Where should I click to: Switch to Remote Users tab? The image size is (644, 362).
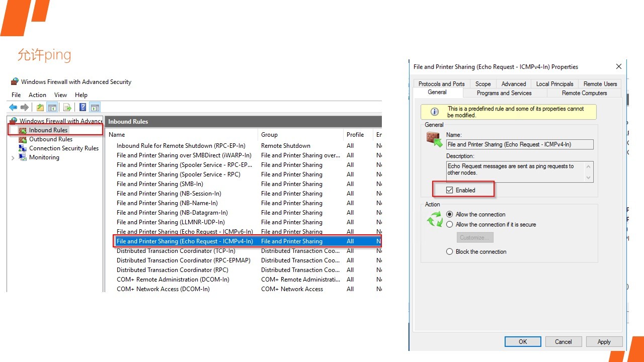600,84
